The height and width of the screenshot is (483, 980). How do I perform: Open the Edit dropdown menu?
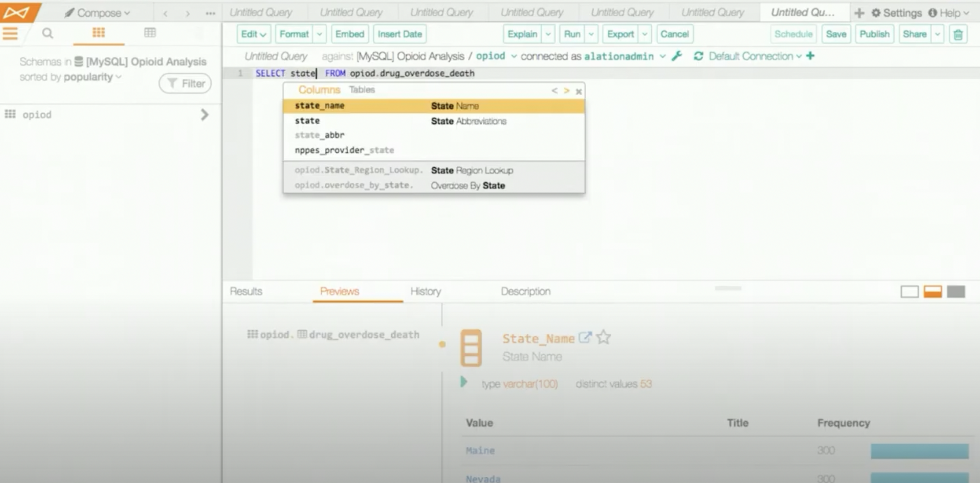pos(253,34)
